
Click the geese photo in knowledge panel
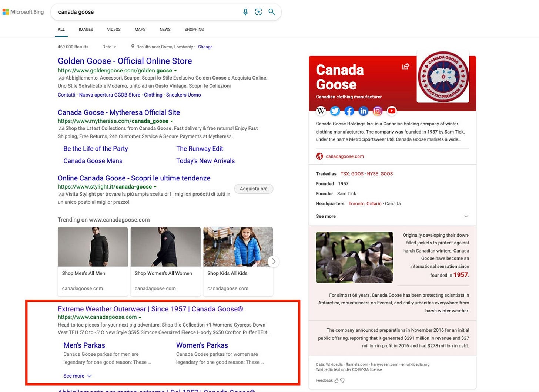click(x=354, y=257)
